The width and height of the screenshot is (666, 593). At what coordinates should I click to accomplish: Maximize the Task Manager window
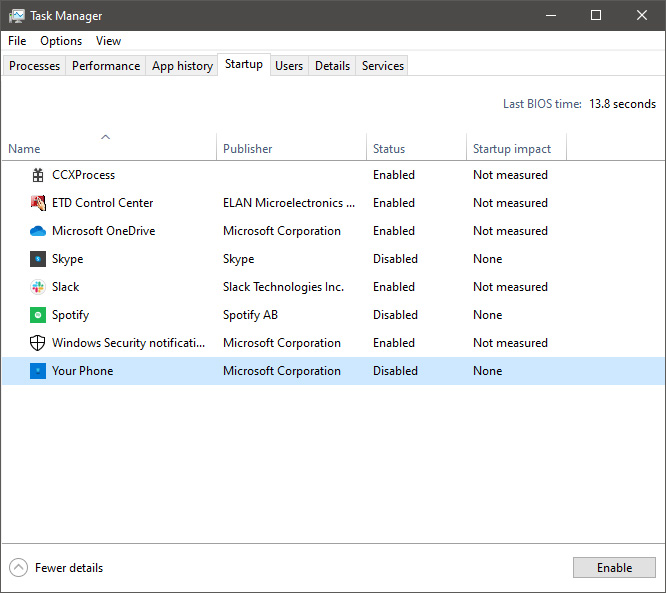click(596, 16)
